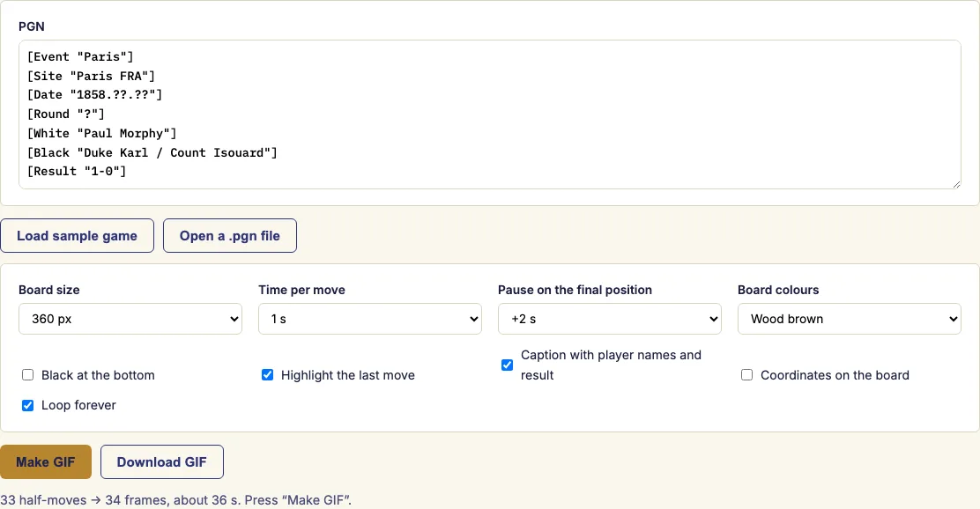Viewport: 980px width, 509px height.
Task: Open the Board size dropdown
Action: tap(130, 319)
